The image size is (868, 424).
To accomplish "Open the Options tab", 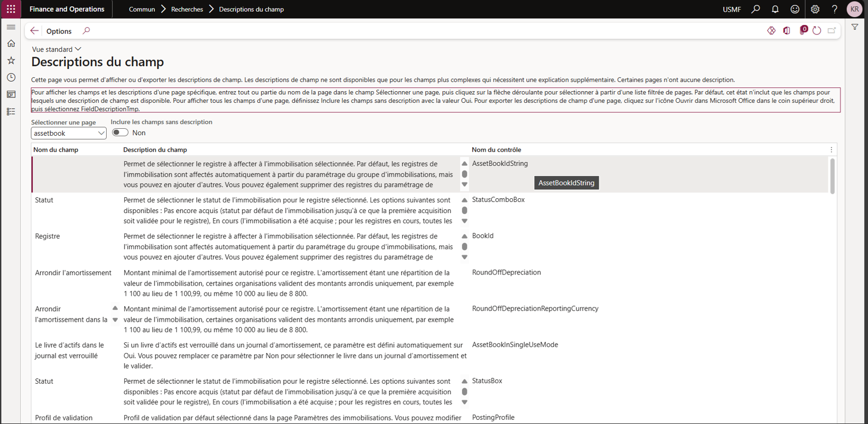I will tap(58, 31).
